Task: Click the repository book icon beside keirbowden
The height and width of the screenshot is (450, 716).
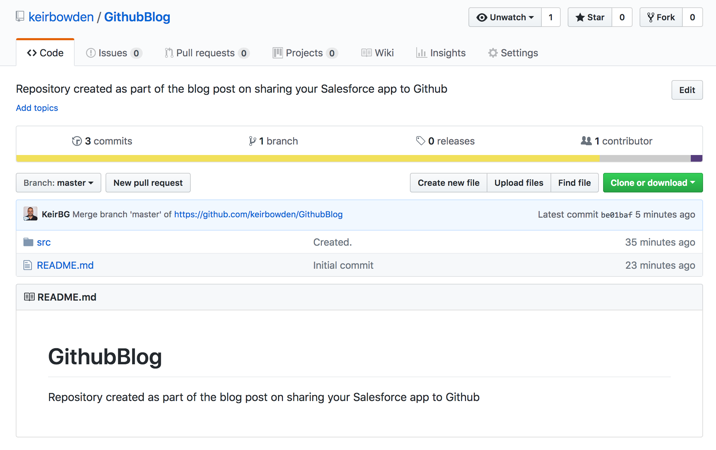Action: (20, 17)
